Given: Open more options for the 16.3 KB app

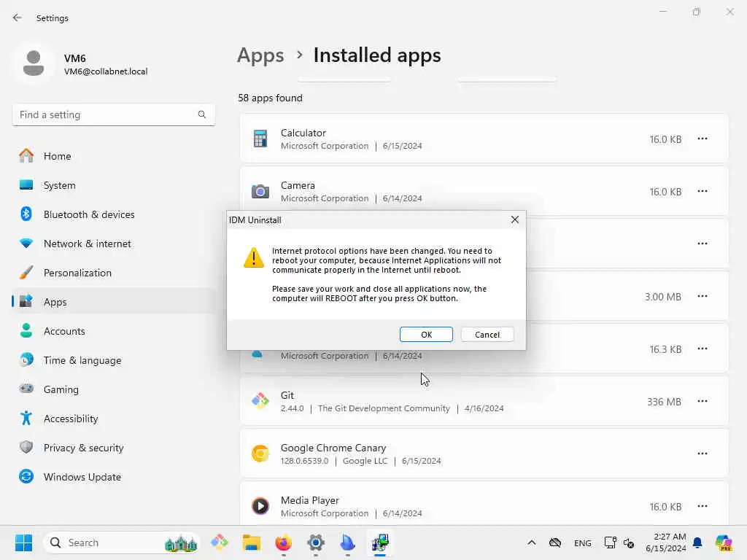Looking at the screenshot, I should tap(703, 349).
